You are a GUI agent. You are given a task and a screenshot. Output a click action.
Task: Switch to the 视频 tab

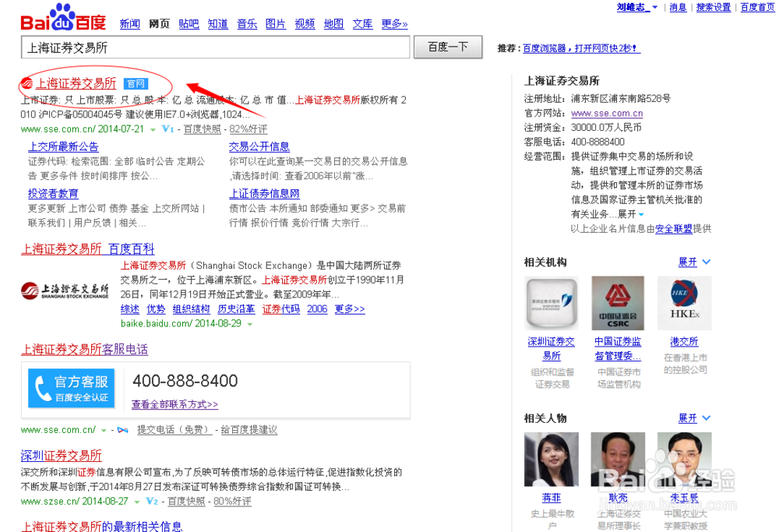(x=305, y=24)
